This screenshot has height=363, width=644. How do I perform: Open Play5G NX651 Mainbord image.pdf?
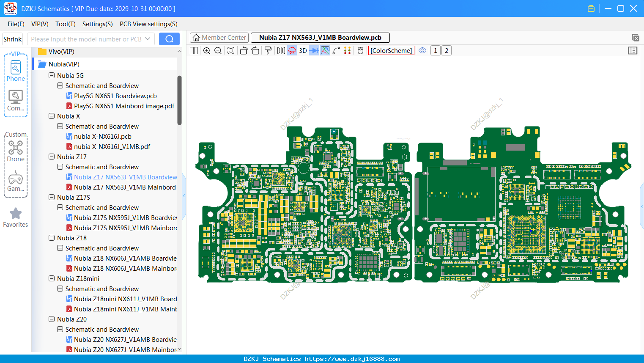(x=124, y=106)
